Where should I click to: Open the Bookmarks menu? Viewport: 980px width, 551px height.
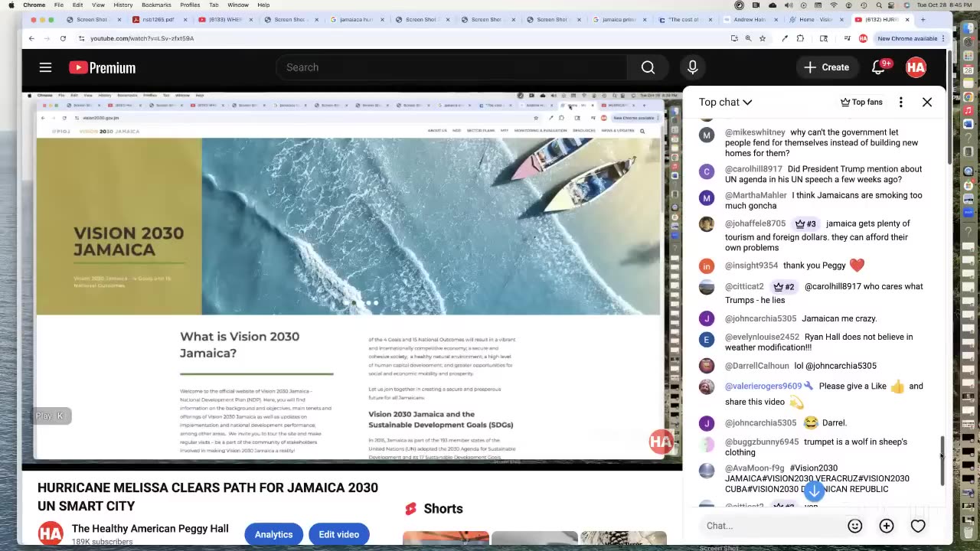tap(156, 5)
